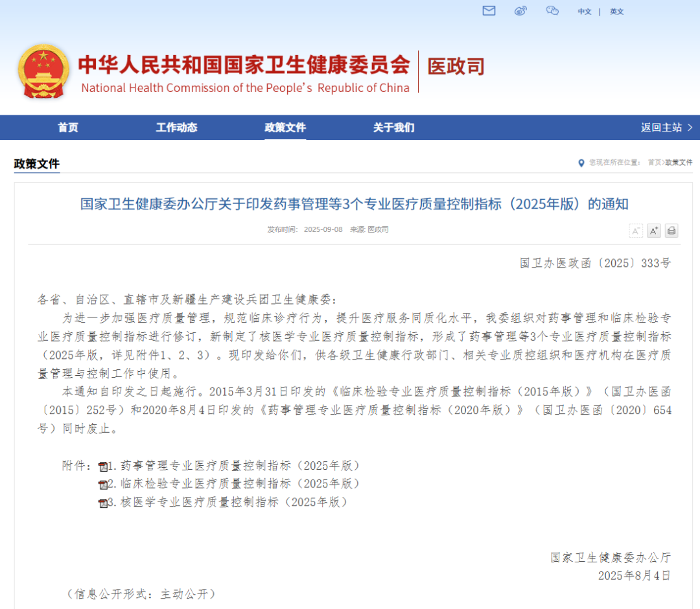Click document number 国卫办医政函〔2025〕333号
The height and width of the screenshot is (609, 700).
(595, 263)
